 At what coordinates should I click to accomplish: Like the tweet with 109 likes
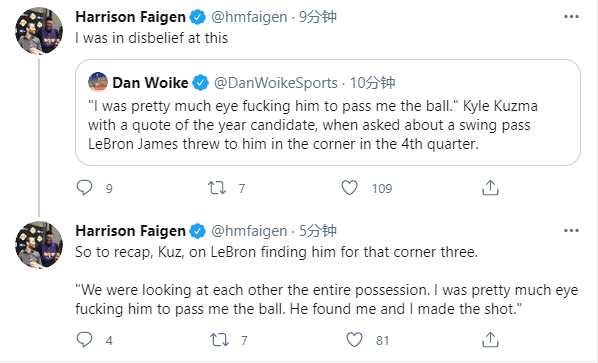tap(349, 188)
